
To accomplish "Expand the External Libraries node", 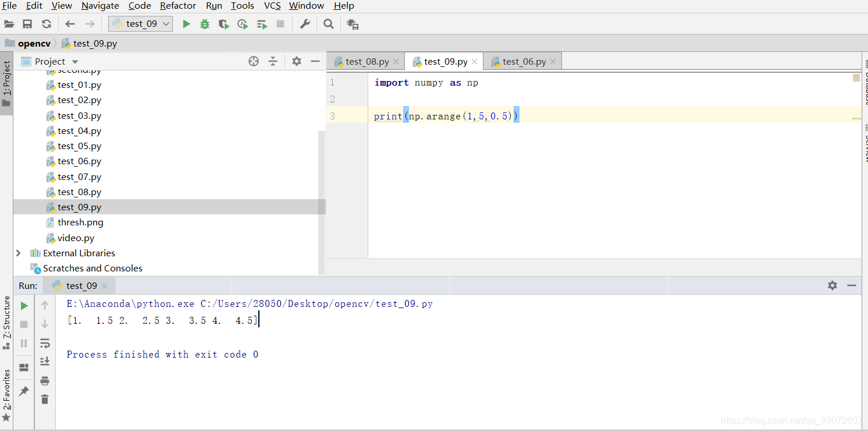I will pyautogui.click(x=18, y=253).
